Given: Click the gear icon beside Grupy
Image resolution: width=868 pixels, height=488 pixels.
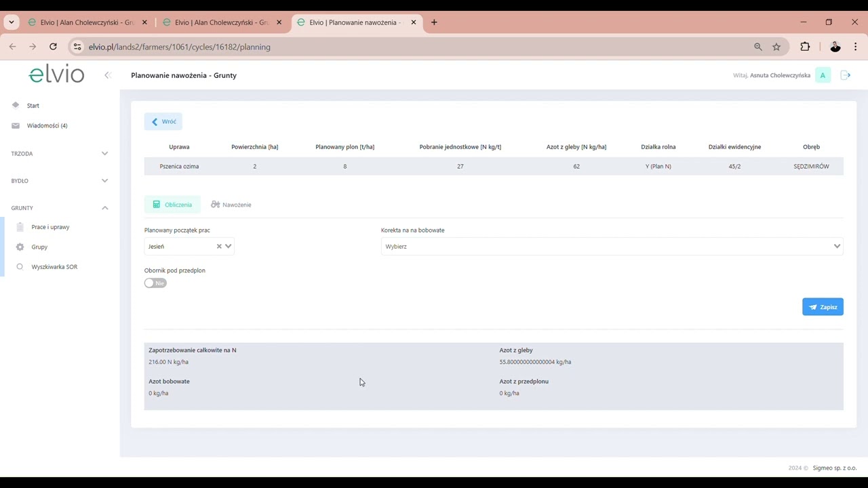Looking at the screenshot, I should [x=20, y=247].
